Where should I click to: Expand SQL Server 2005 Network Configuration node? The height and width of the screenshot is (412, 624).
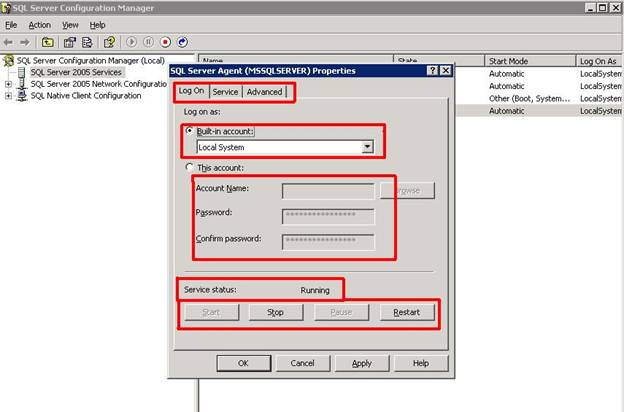tap(8, 84)
